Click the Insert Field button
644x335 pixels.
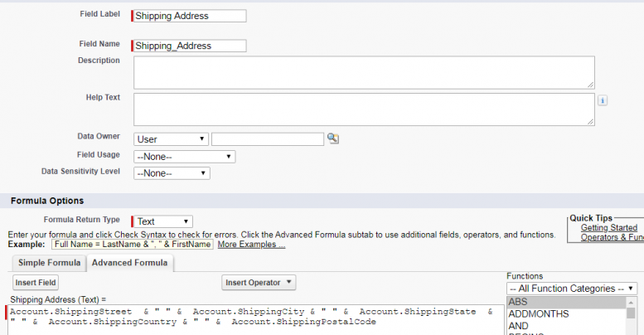pyautogui.click(x=36, y=283)
